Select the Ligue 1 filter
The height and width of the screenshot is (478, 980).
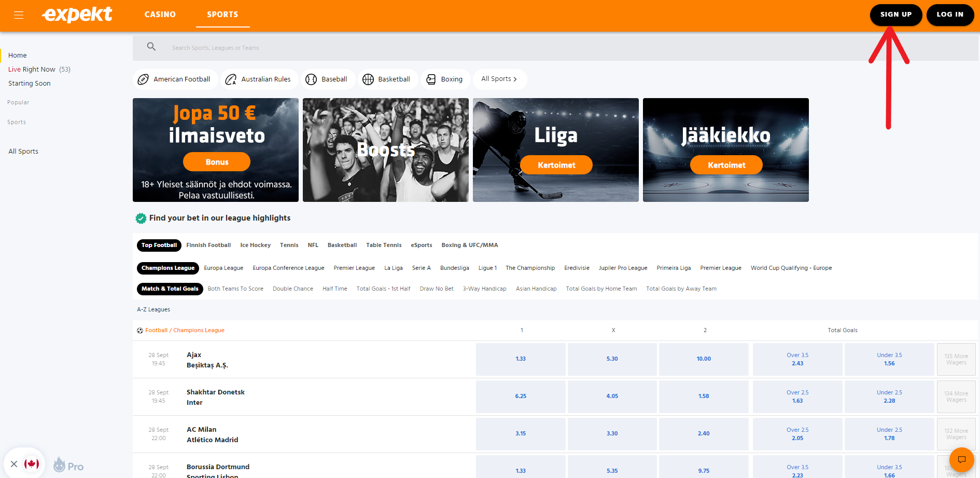click(487, 268)
